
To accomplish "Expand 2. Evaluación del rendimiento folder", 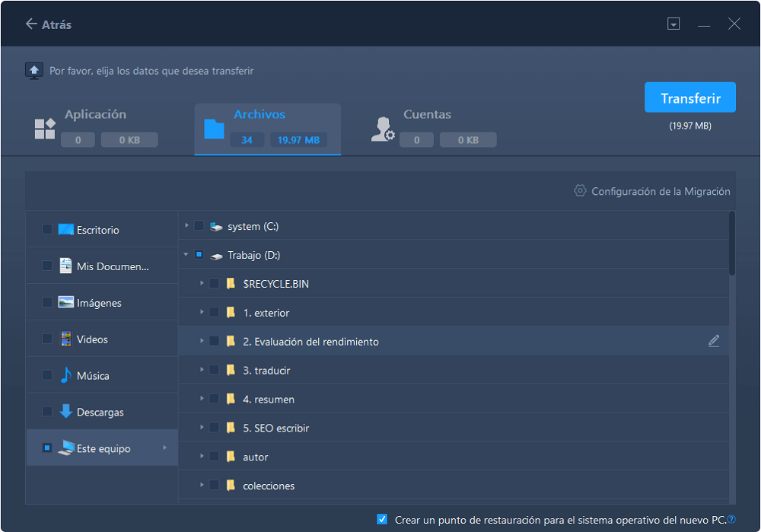I will (x=202, y=341).
